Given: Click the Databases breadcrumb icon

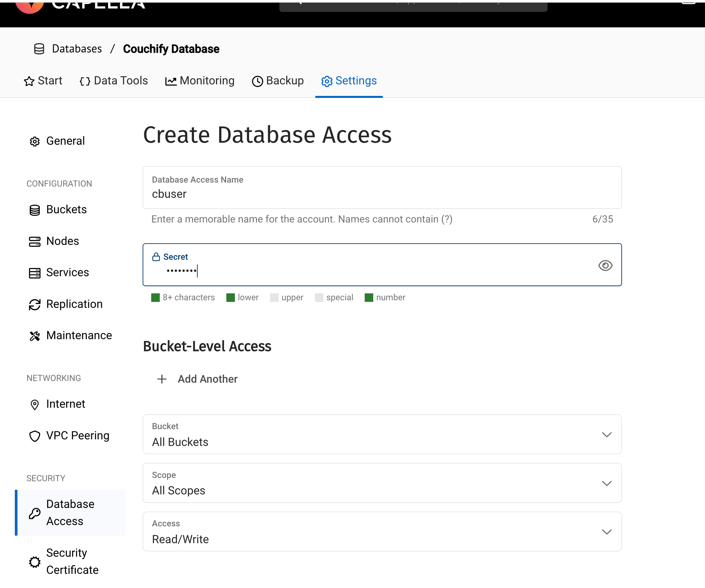Looking at the screenshot, I should point(39,49).
